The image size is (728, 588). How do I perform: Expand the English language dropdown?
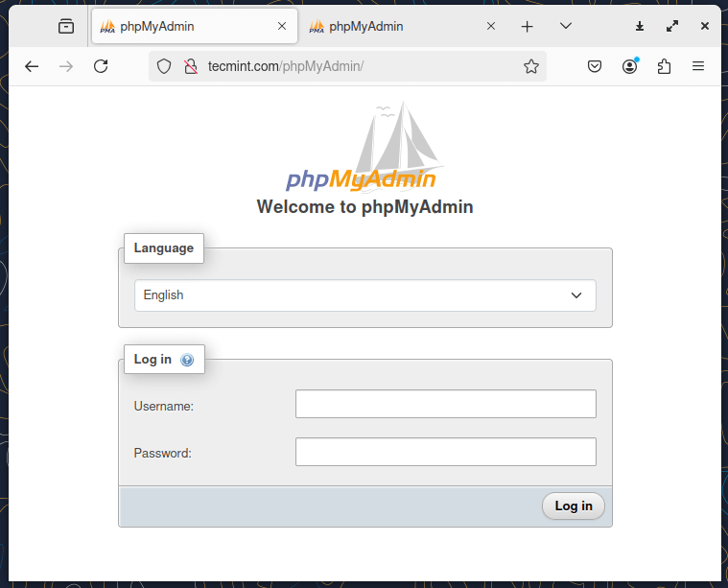pyautogui.click(x=364, y=295)
